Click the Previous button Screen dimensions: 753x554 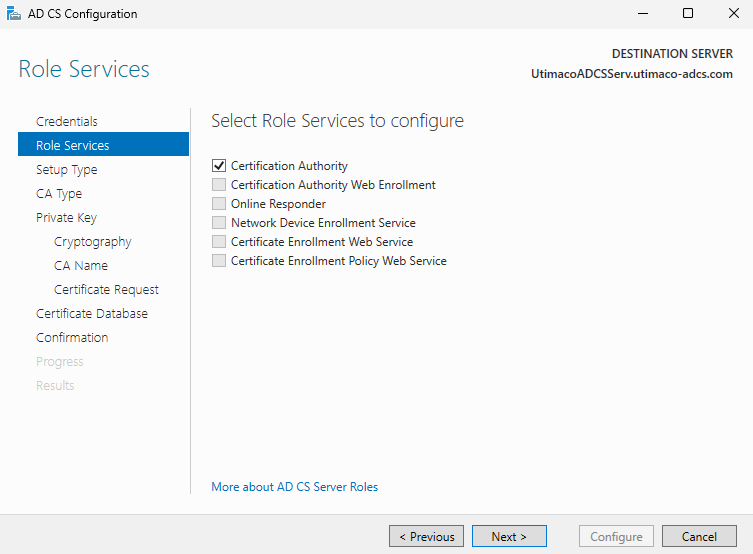pyautogui.click(x=426, y=537)
